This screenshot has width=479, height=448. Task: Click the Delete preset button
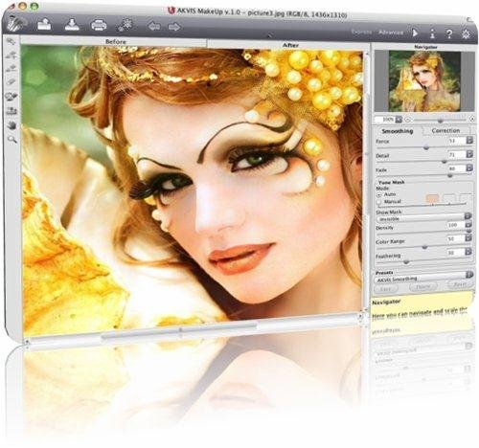(424, 286)
